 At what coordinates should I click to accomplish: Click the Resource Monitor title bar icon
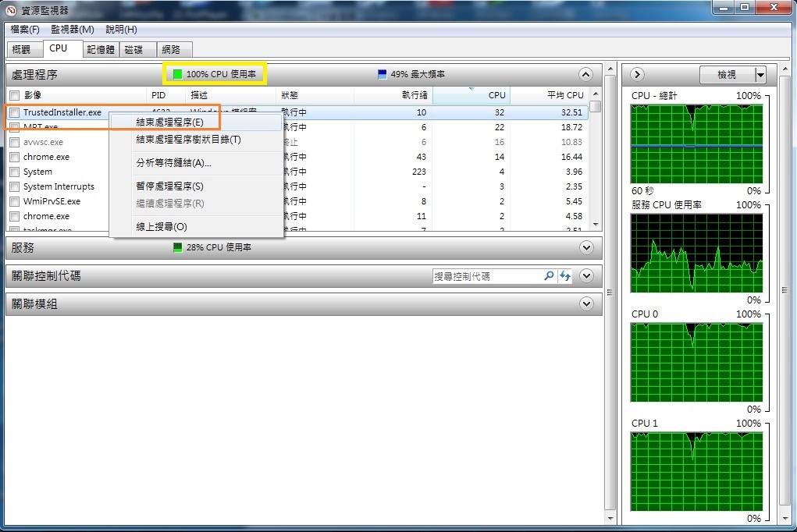point(11,9)
